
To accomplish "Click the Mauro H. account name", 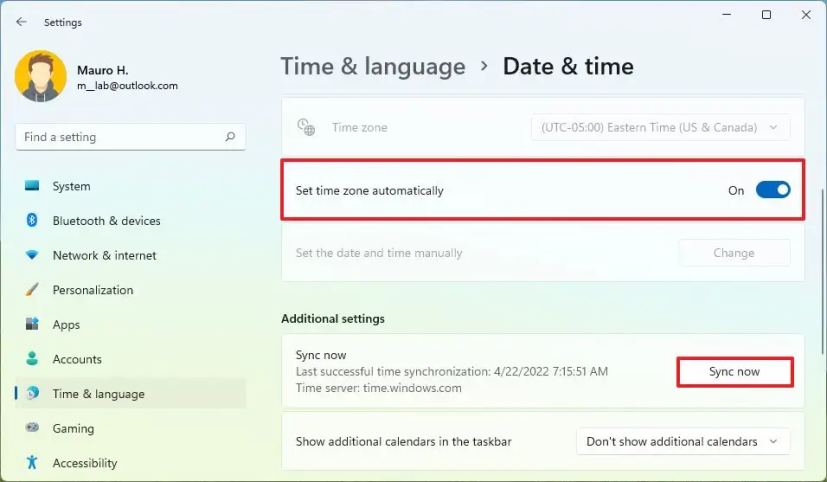I will click(x=103, y=70).
